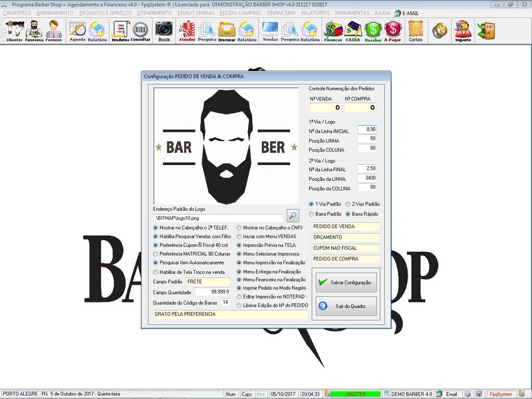Enable Mostrar no Cabeçalho o CNPJ
This screenshot has height=399, width=532.
(x=239, y=227)
